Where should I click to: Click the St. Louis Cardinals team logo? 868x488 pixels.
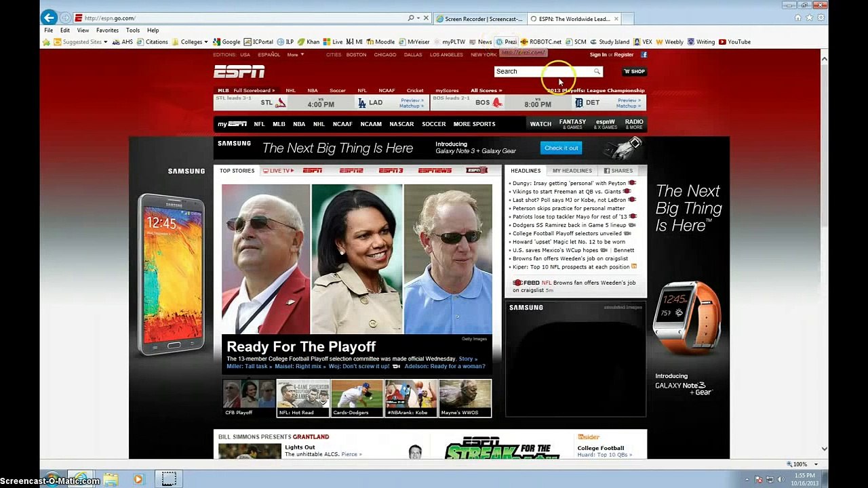coord(280,103)
